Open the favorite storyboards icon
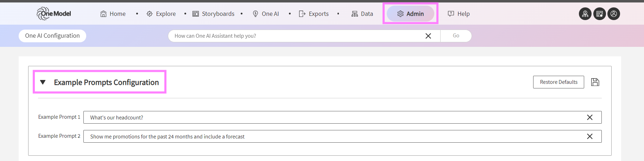Image resolution: width=644 pixels, height=161 pixels. point(599,14)
